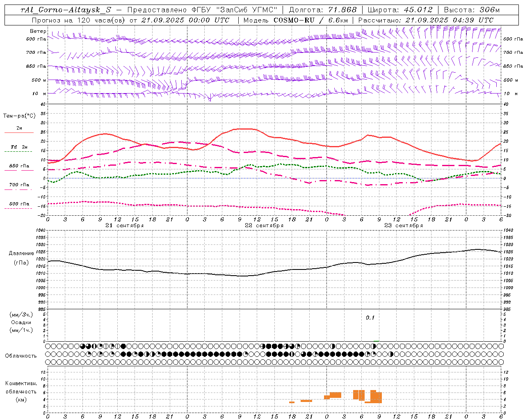Click the Конвективн. panel label

point(21,383)
